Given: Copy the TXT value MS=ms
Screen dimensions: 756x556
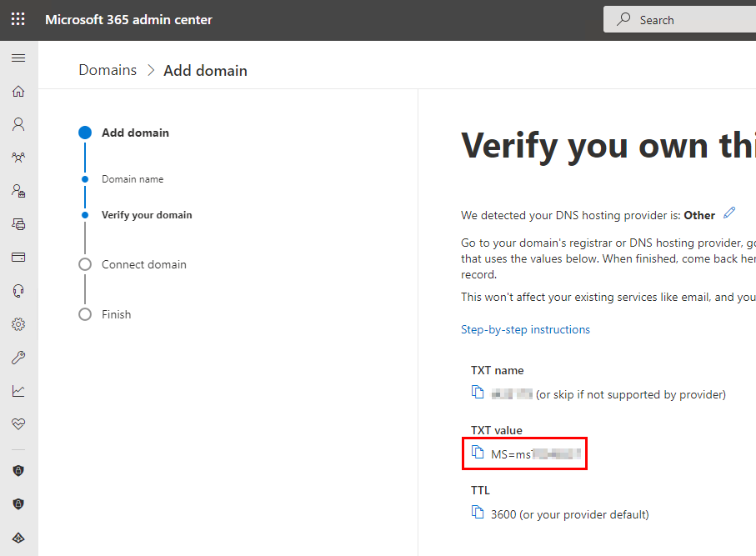Looking at the screenshot, I should tap(478, 453).
